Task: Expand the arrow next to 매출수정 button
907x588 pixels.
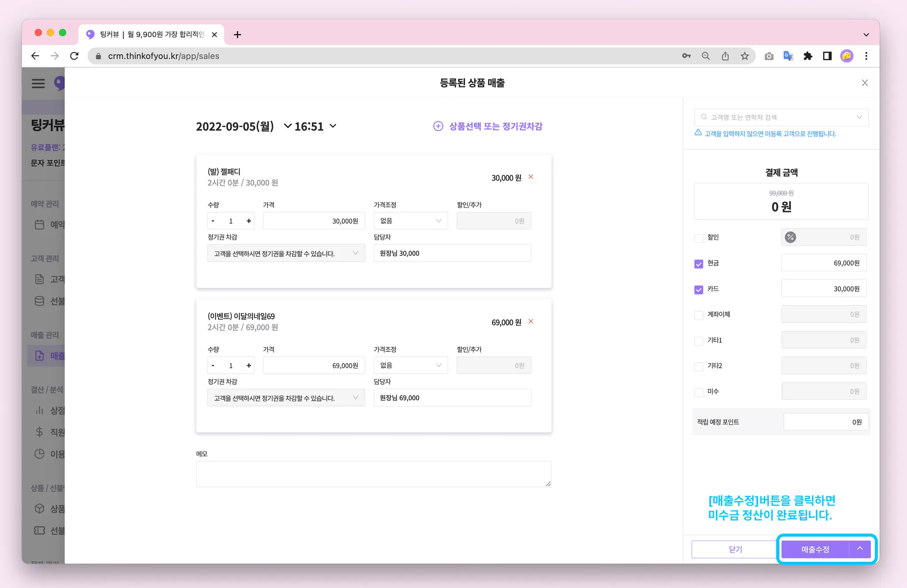Action: pos(860,549)
